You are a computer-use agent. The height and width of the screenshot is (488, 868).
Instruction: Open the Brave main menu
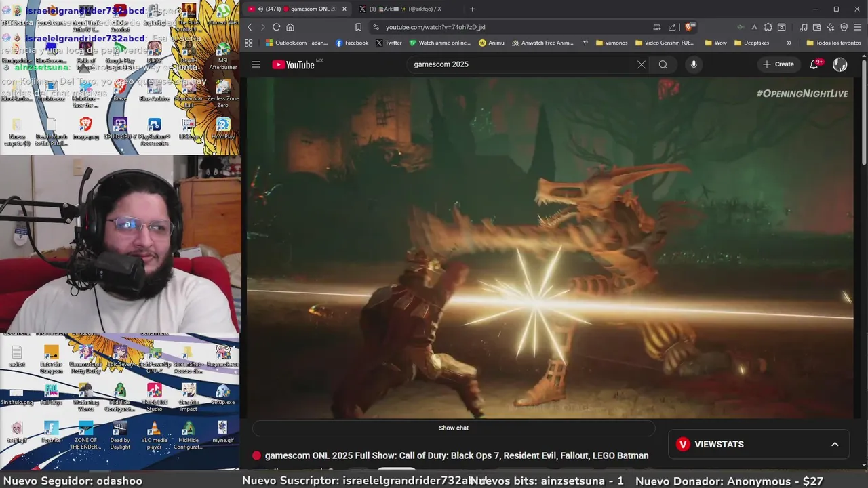pos(858,27)
